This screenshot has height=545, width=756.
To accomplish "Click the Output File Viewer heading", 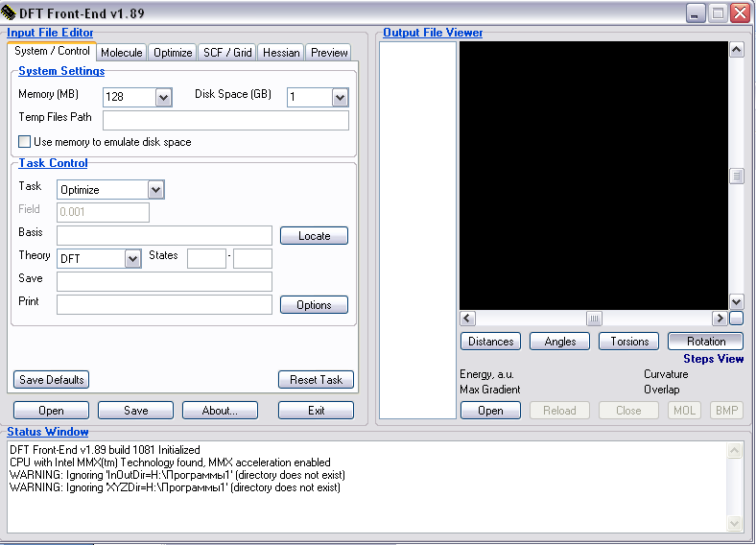I will click(433, 33).
